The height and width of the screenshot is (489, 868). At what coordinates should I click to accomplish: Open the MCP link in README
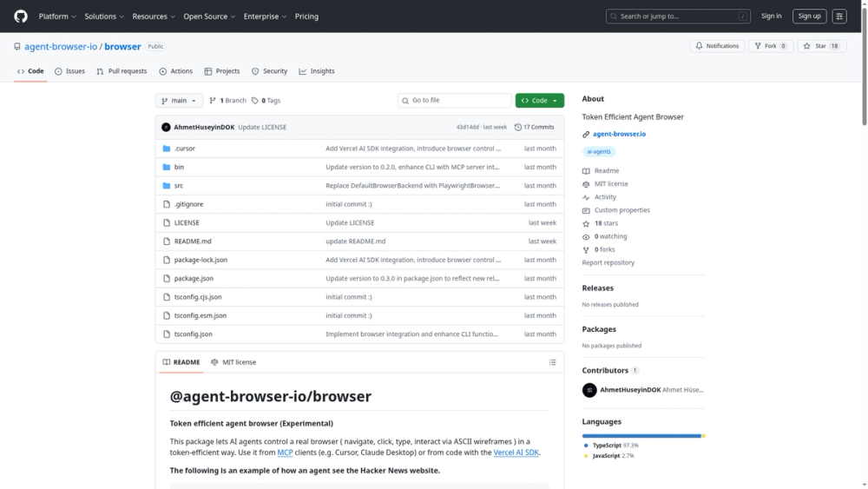click(285, 453)
